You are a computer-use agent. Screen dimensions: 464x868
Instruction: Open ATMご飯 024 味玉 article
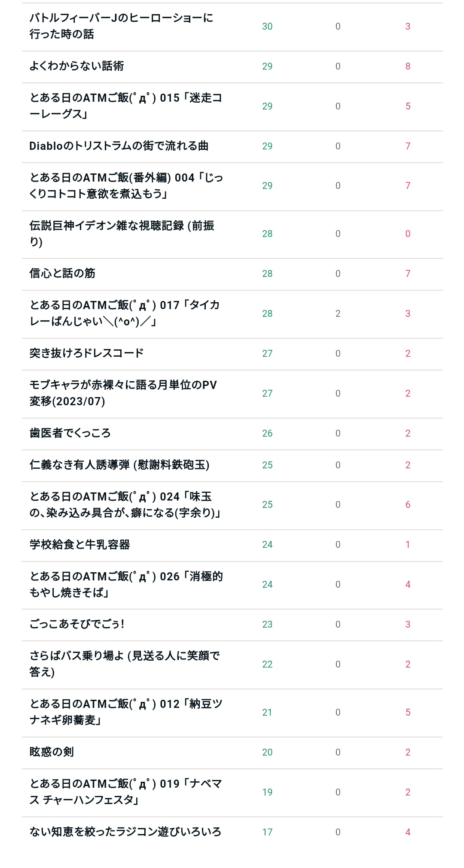pyautogui.click(x=125, y=505)
